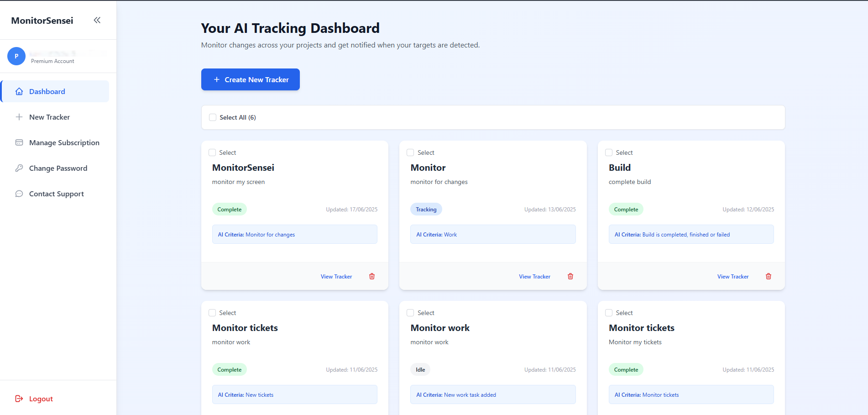Go to the New Tracker page
The width and height of the screenshot is (868, 415).
point(55,117)
